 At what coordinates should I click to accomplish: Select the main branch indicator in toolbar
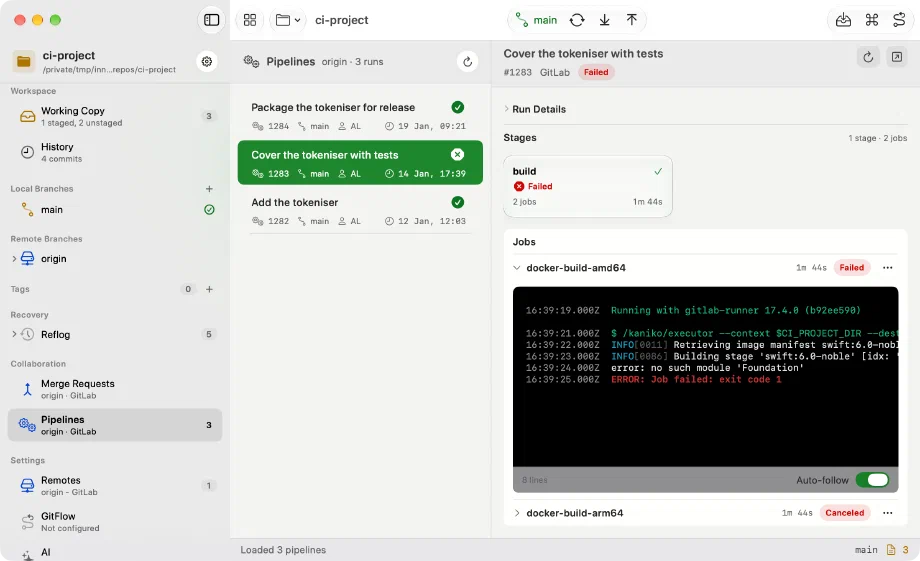tap(536, 20)
